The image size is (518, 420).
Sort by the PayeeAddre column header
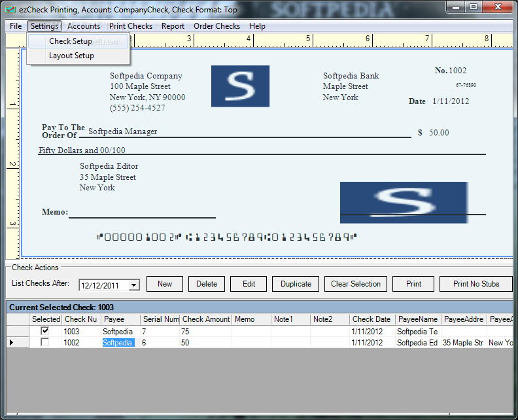(464, 319)
